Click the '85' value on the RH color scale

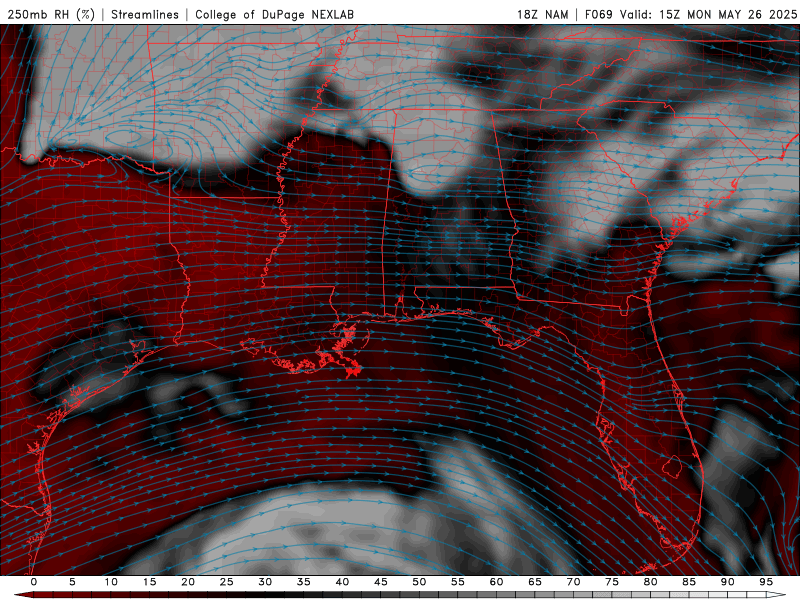(x=689, y=582)
